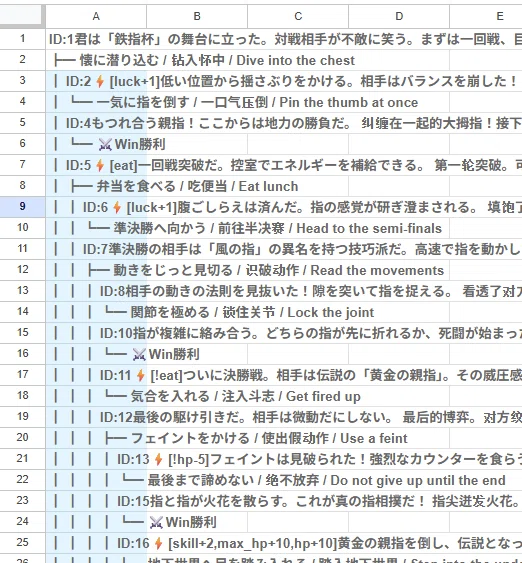Select column C header
The height and width of the screenshot is (563, 522).
(x=298, y=16)
